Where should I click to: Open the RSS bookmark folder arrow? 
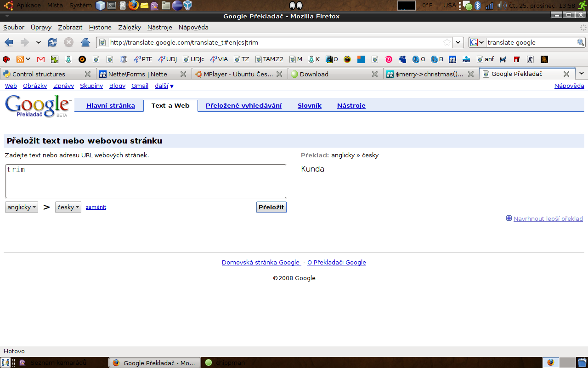point(28,59)
